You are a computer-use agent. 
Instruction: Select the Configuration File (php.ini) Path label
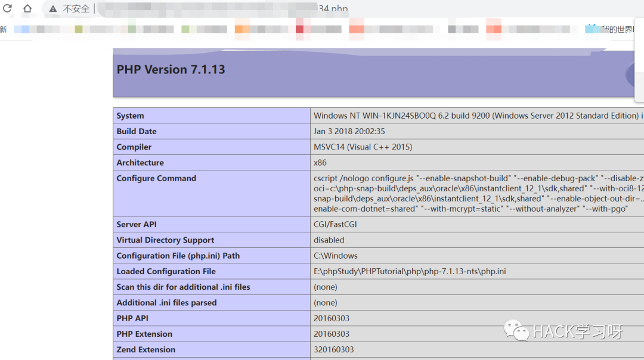pyautogui.click(x=178, y=256)
